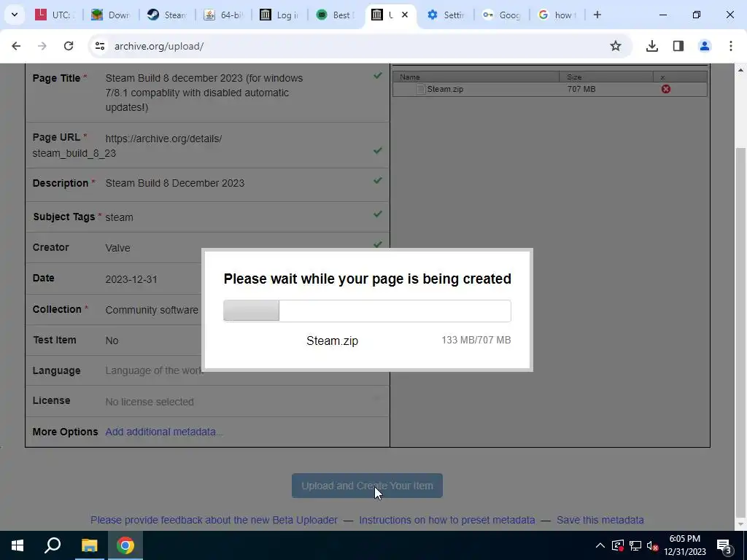Image resolution: width=747 pixels, height=560 pixels.
Task: Open Chrome's three-dot menu
Action: [x=730, y=46]
